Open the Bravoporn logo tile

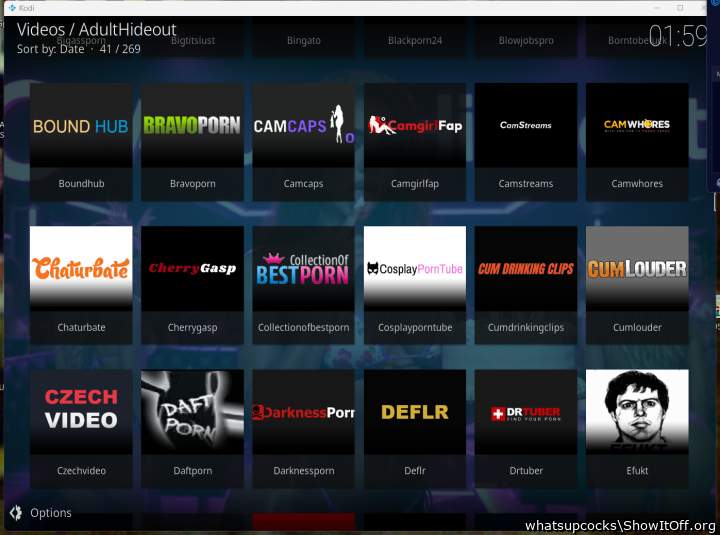192,125
